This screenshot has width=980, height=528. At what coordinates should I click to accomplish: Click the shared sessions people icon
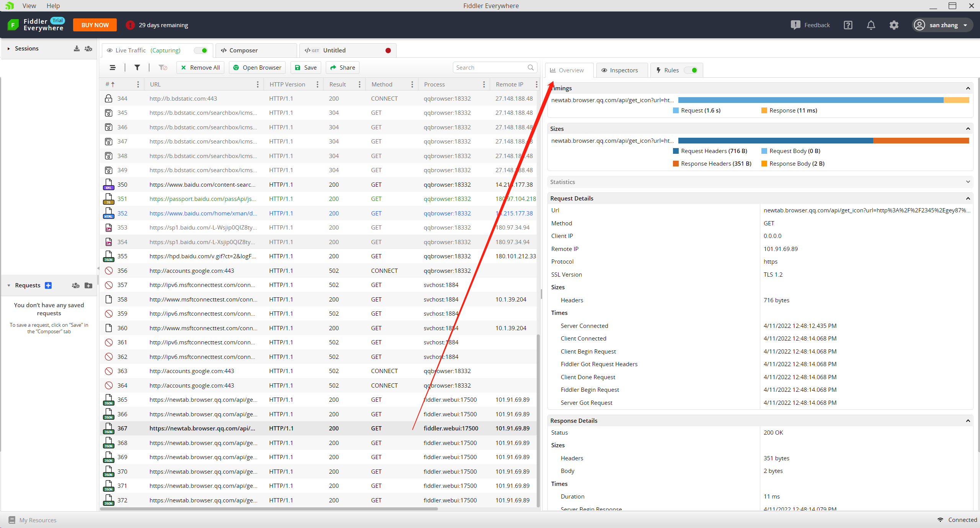88,49
